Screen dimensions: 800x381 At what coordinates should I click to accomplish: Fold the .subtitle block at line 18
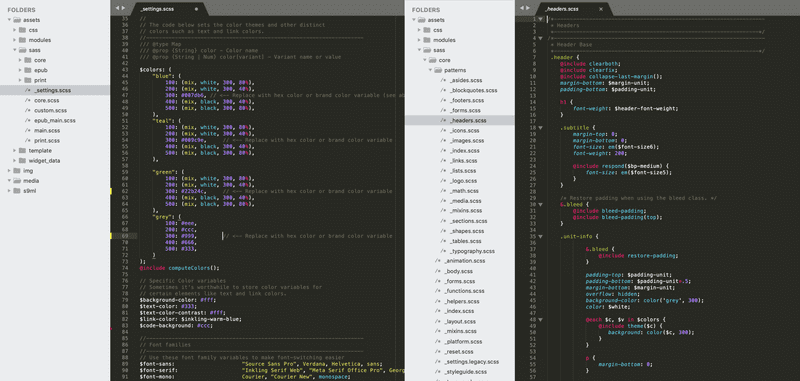click(541, 128)
